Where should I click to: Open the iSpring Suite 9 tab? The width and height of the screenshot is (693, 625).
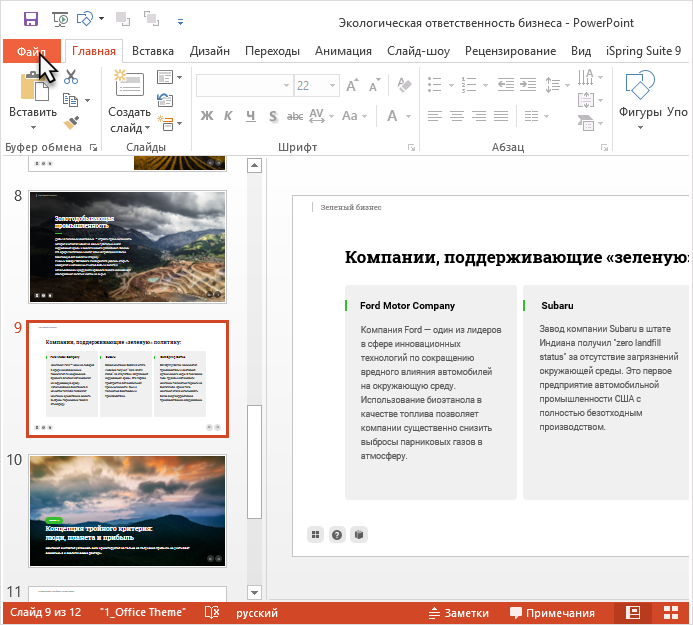tap(643, 51)
